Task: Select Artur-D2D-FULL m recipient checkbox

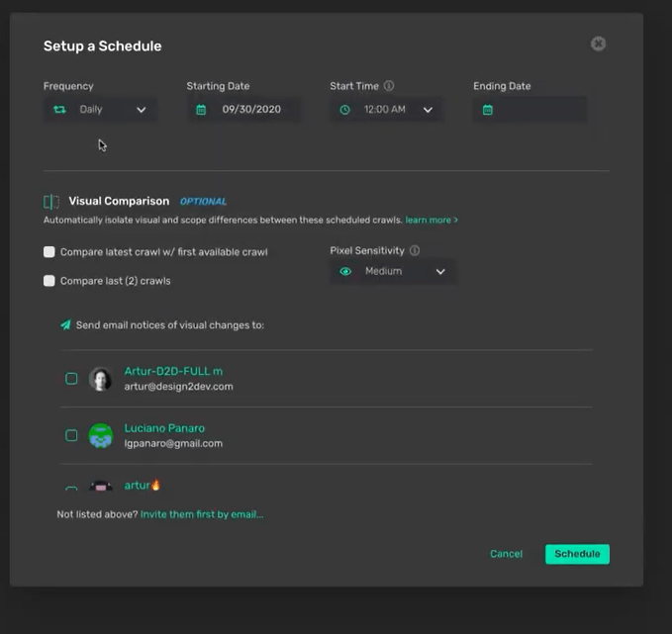Action: (71, 379)
